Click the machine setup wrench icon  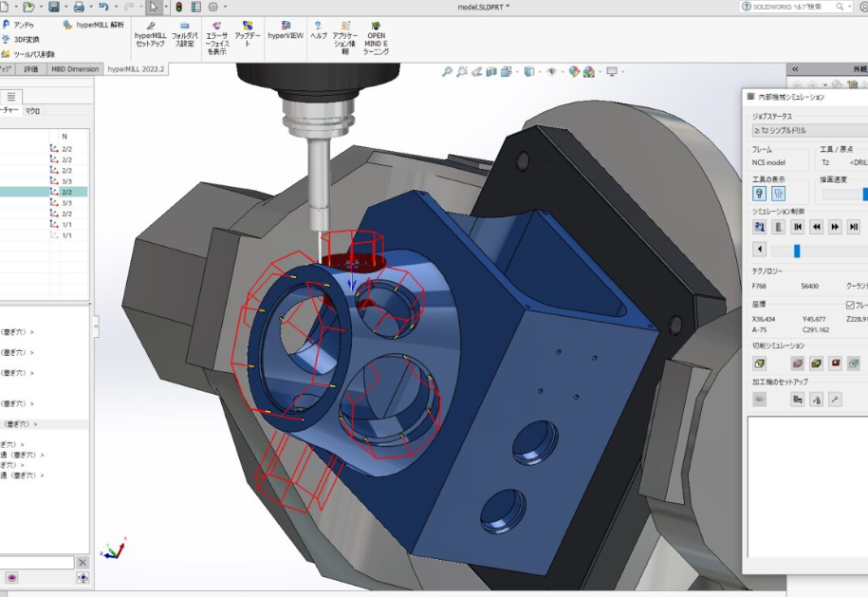point(835,400)
